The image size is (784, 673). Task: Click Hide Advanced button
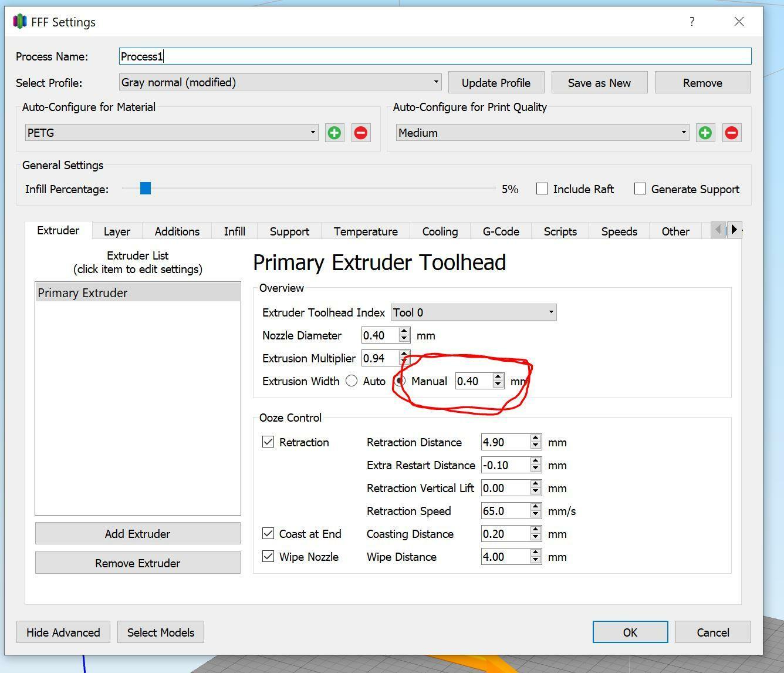[63, 632]
